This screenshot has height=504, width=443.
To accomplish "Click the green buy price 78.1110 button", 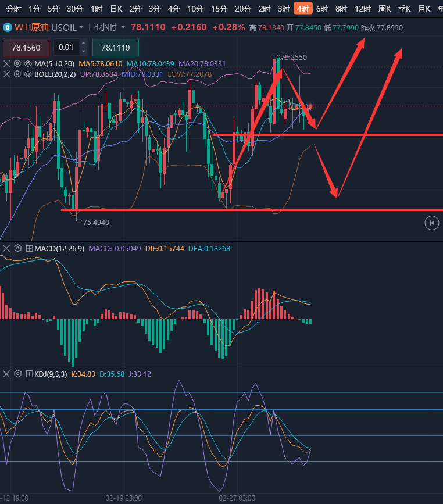I will [116, 48].
